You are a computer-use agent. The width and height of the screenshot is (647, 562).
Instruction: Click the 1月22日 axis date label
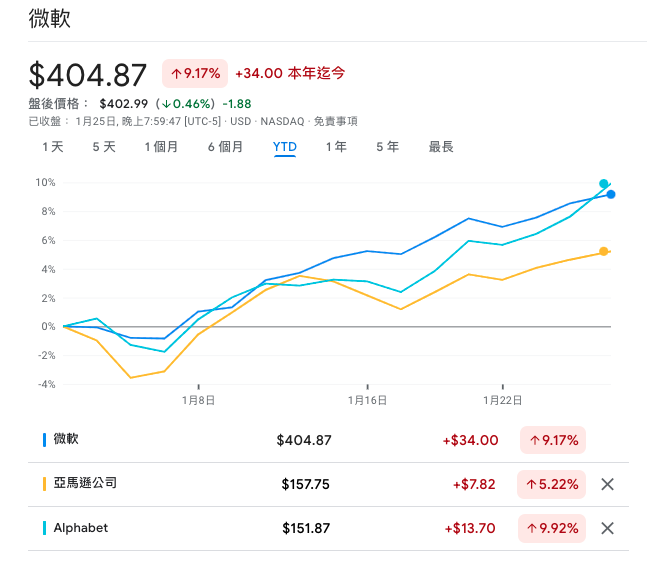point(503,400)
